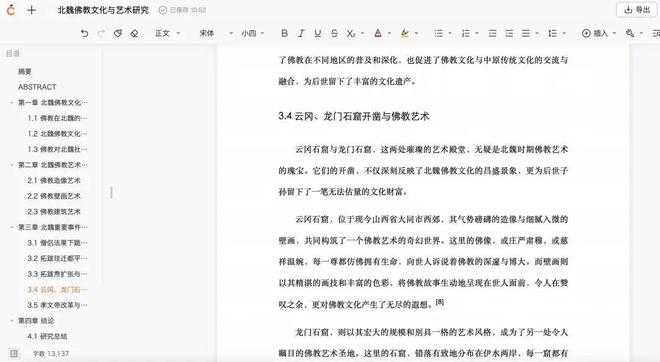Click the subscript X₂ icon
This screenshot has height=362, width=660.
(351, 33)
